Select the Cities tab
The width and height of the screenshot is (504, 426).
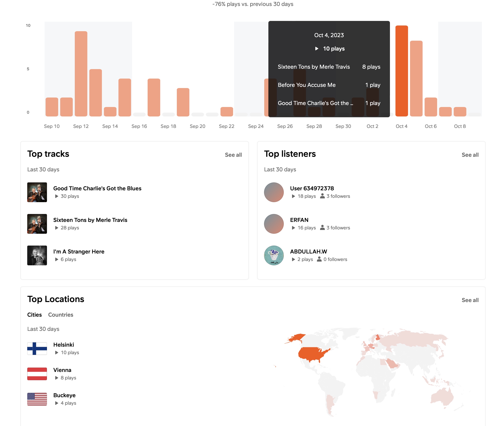tap(34, 315)
